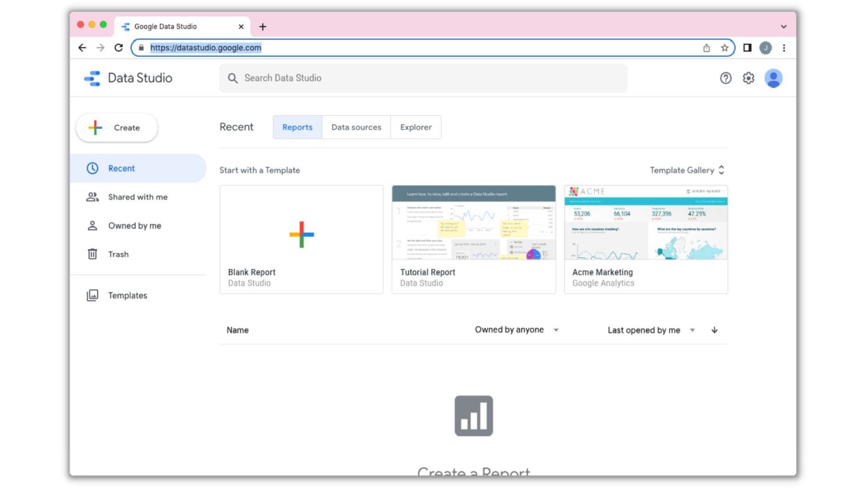
Task: Open the Last opened by me dropdown
Action: 651,330
